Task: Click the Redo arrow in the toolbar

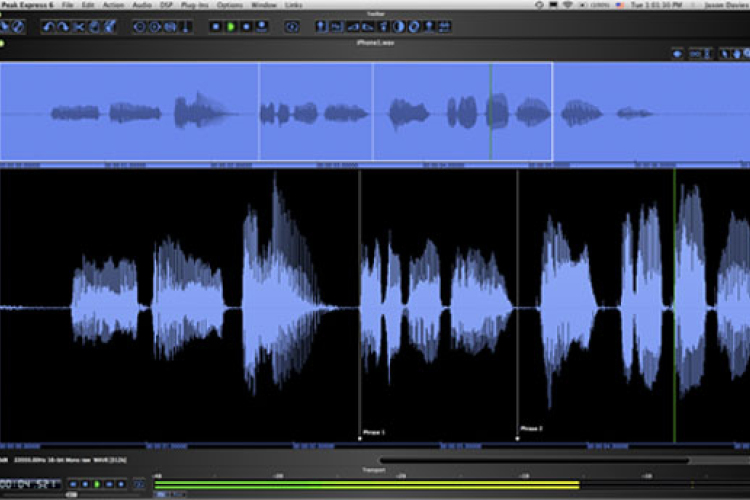Action: [x=63, y=26]
